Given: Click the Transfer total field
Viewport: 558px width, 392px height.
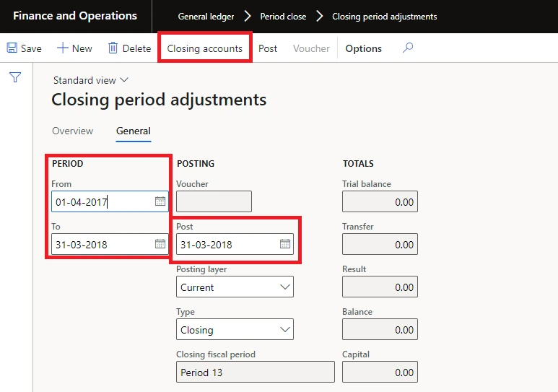Looking at the screenshot, I should point(380,244).
